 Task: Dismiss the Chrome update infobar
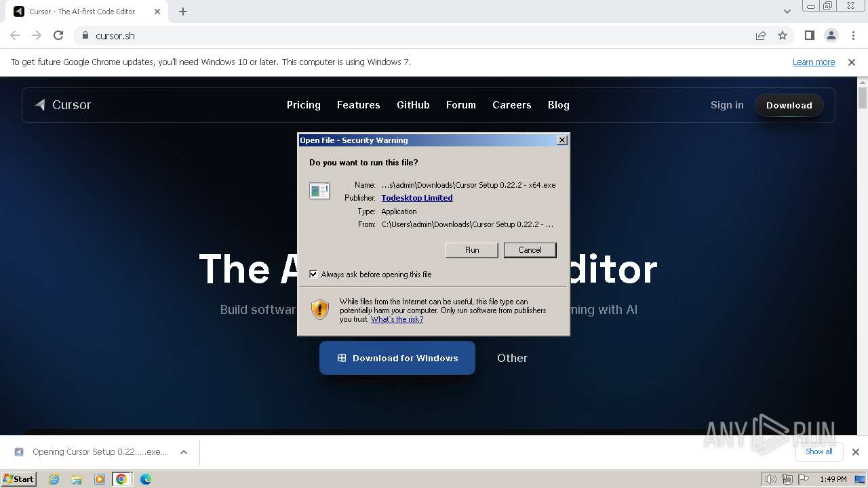coord(852,62)
